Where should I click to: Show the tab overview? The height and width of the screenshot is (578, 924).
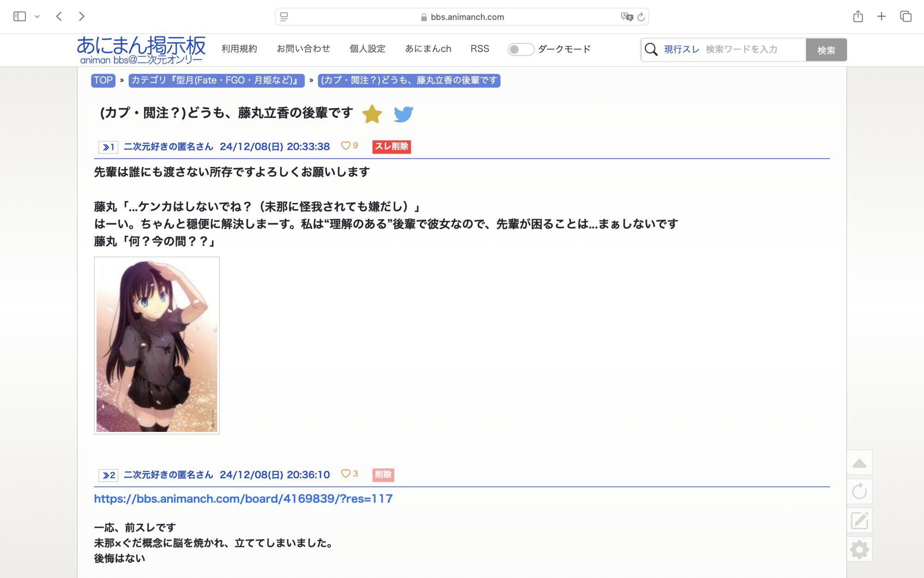click(x=906, y=17)
